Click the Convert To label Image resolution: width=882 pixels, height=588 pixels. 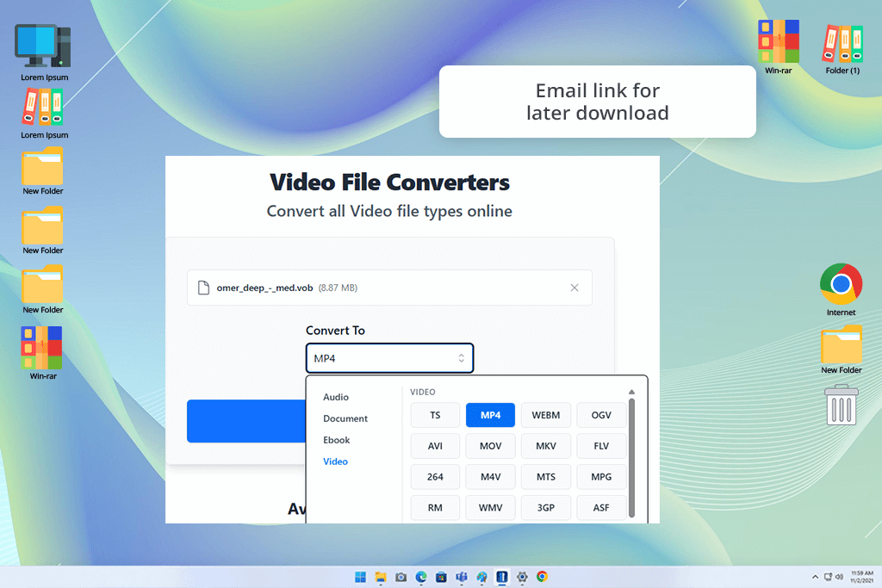click(335, 331)
